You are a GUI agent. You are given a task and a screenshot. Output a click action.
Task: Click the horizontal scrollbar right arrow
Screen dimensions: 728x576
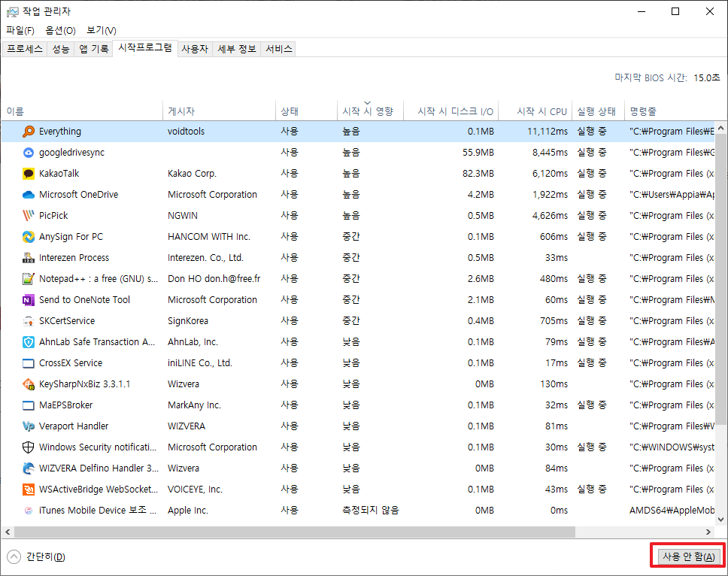coord(708,532)
